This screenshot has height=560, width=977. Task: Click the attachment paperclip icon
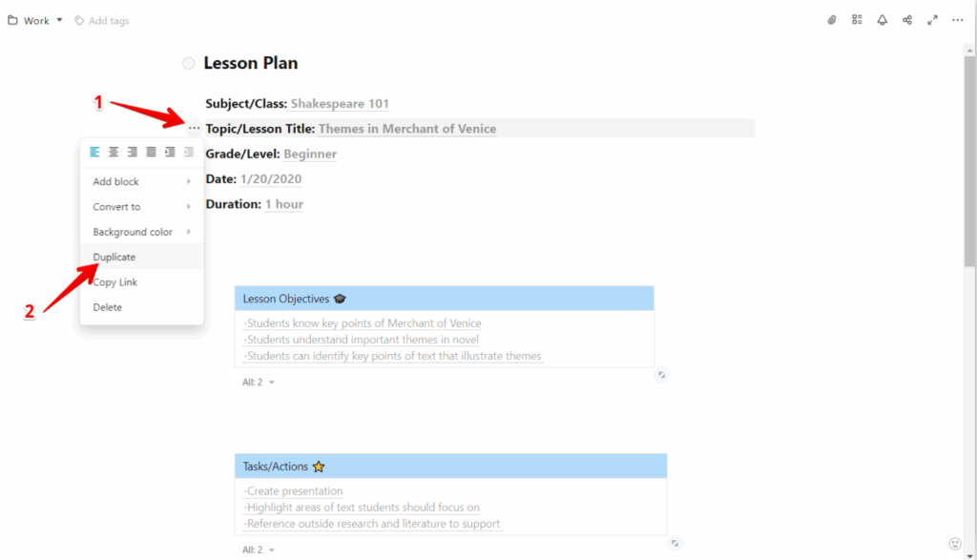[x=831, y=19]
